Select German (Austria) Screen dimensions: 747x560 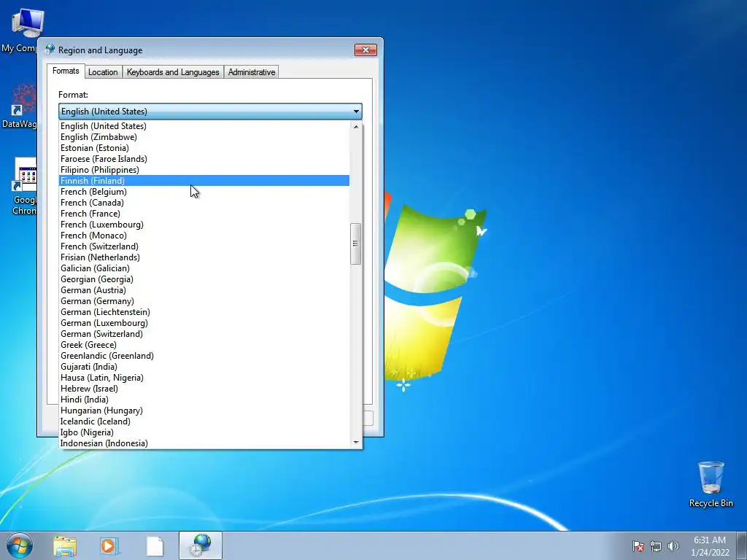tap(204, 290)
